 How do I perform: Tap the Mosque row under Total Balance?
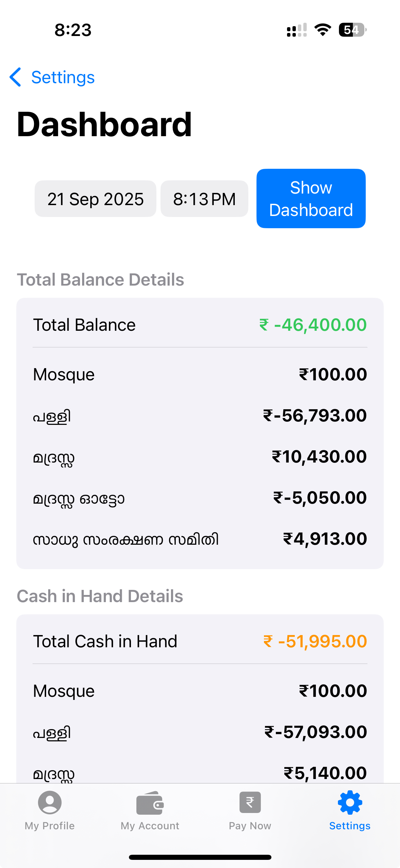(200, 375)
